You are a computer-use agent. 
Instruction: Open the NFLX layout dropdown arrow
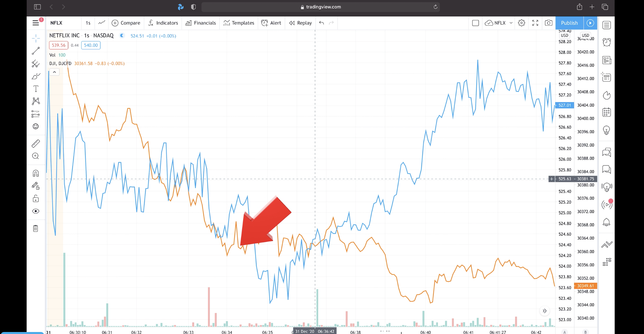511,23
